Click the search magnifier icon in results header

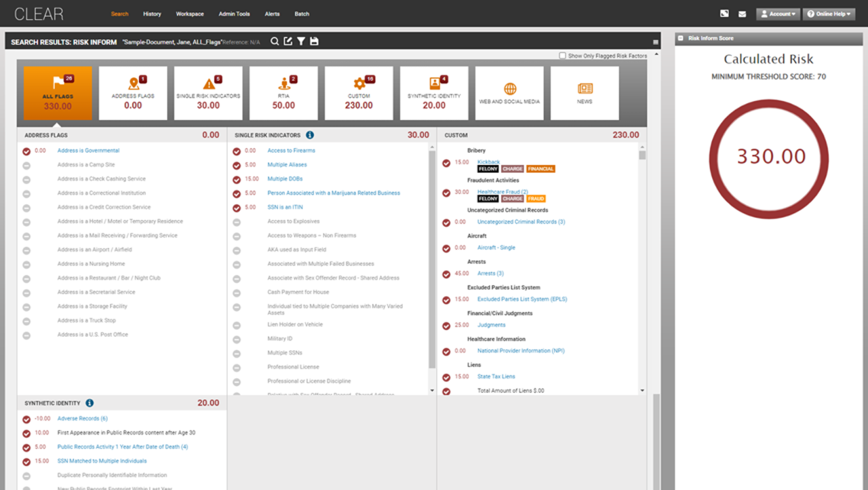point(275,41)
